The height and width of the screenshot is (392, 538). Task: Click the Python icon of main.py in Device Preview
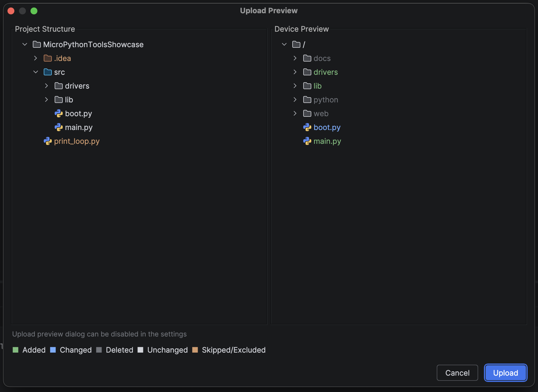[x=307, y=141]
